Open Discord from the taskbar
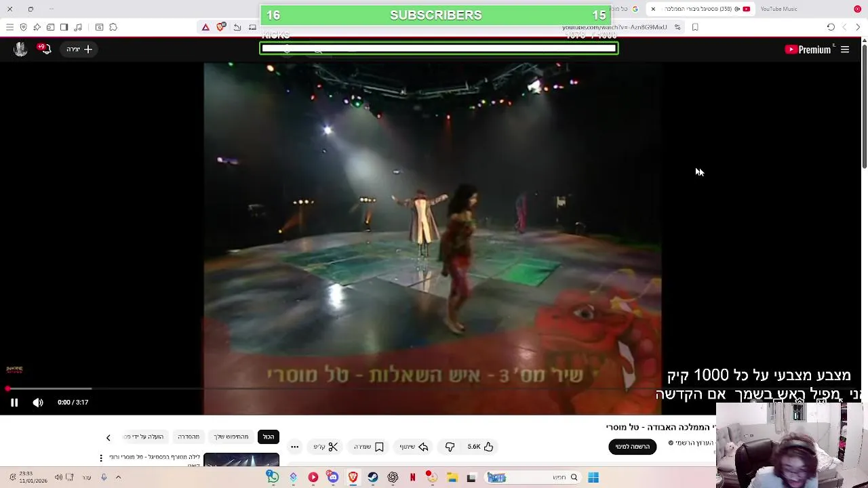 pyautogui.click(x=333, y=477)
